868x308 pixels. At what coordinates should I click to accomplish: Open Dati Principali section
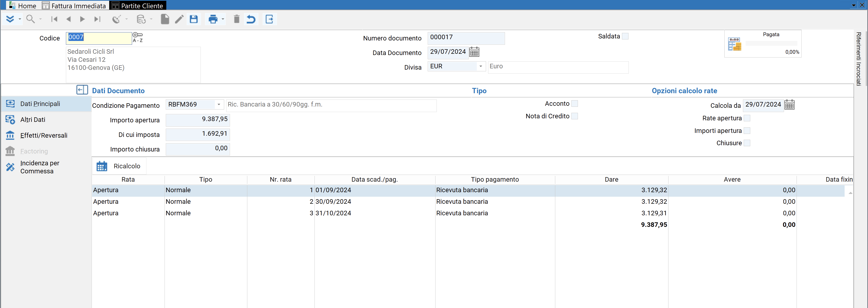click(x=46, y=104)
